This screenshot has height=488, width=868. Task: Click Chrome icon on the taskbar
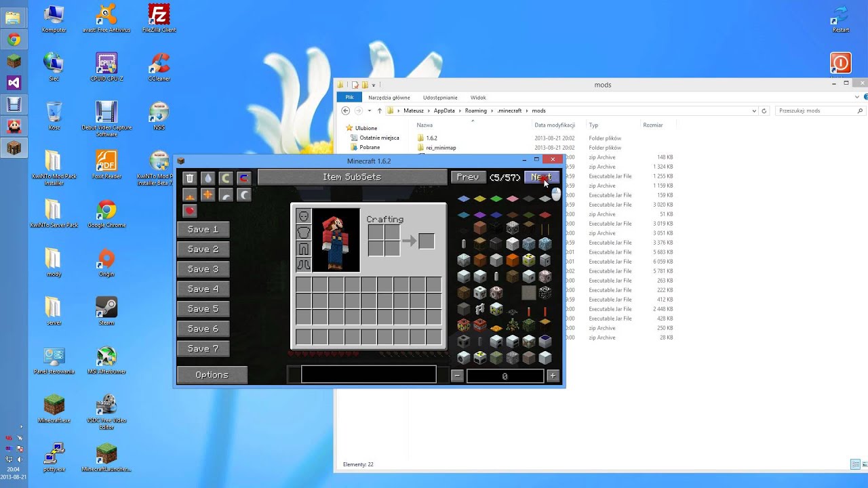pos(14,39)
